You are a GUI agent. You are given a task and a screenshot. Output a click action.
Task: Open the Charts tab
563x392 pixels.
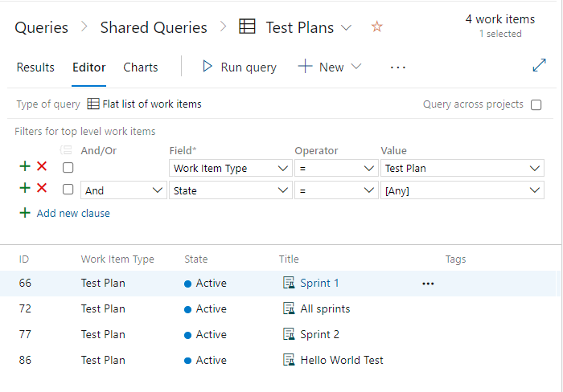140,67
